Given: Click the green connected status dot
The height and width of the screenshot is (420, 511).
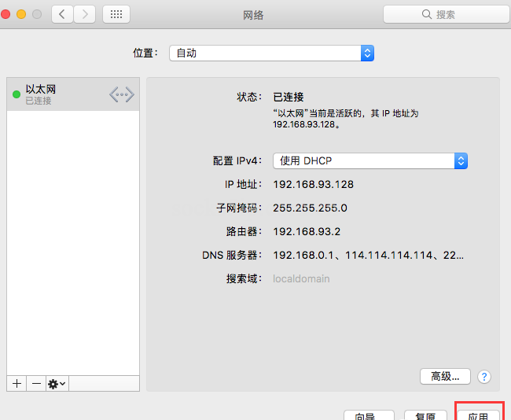Looking at the screenshot, I should (x=17, y=95).
